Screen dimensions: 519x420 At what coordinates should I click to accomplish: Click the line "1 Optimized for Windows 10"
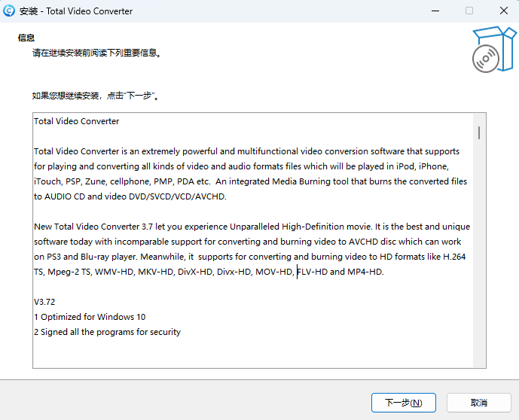pos(90,317)
